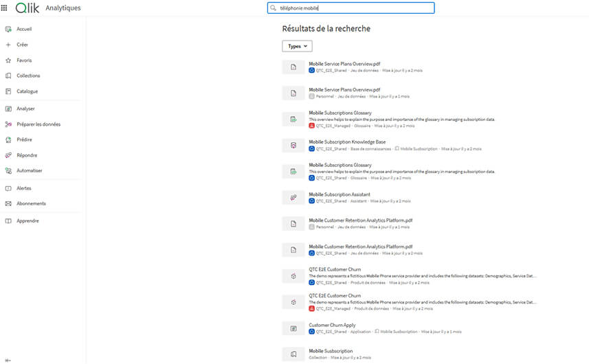The height and width of the screenshot is (364, 589).
Task: Select Préparer les données in sidebar
Action: [x=38, y=124]
